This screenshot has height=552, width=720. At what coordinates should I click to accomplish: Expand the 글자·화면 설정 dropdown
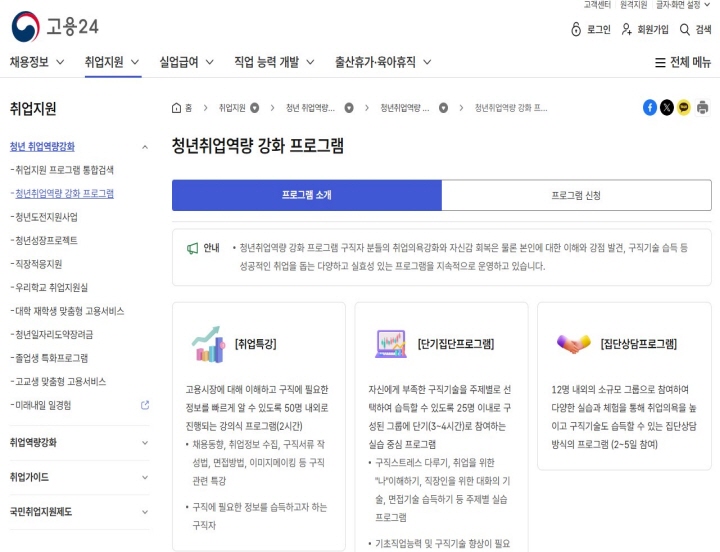pyautogui.click(x=683, y=5)
